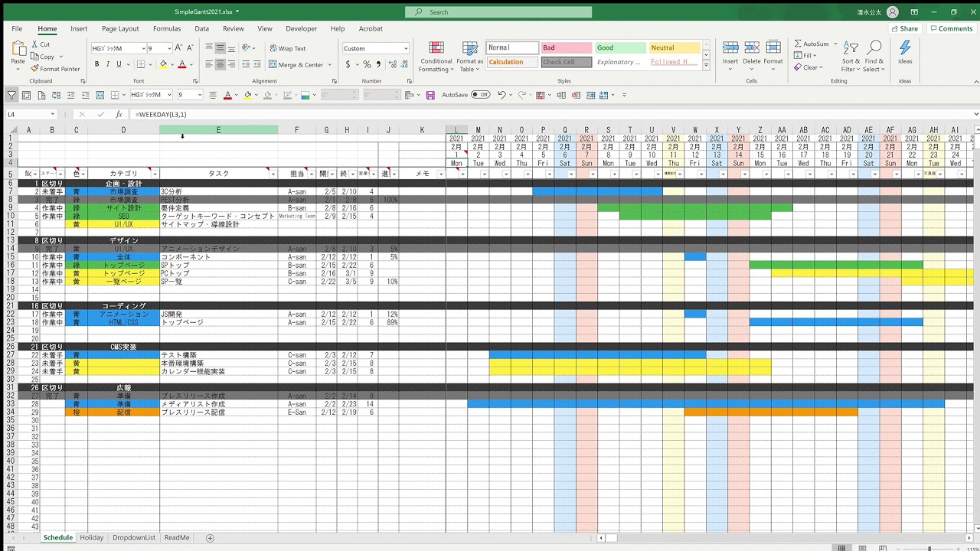This screenshot has width=980, height=551.
Task: Toggle Wrap Text for selected cells
Action: click(287, 48)
